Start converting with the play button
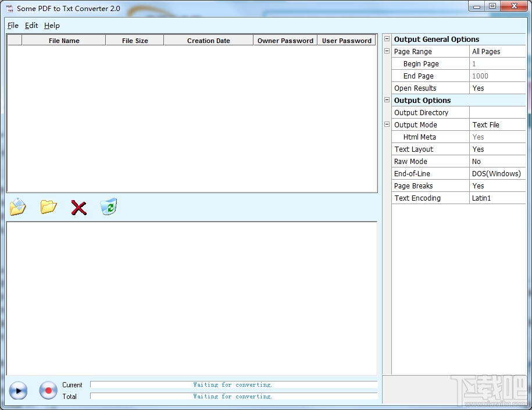The image size is (532, 410). pyautogui.click(x=18, y=390)
